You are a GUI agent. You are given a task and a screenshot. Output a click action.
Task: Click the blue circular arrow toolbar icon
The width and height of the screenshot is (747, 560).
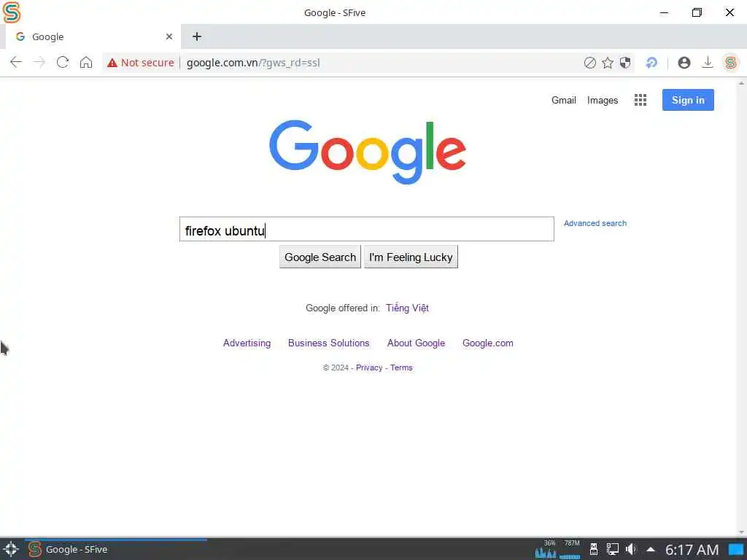tap(651, 63)
